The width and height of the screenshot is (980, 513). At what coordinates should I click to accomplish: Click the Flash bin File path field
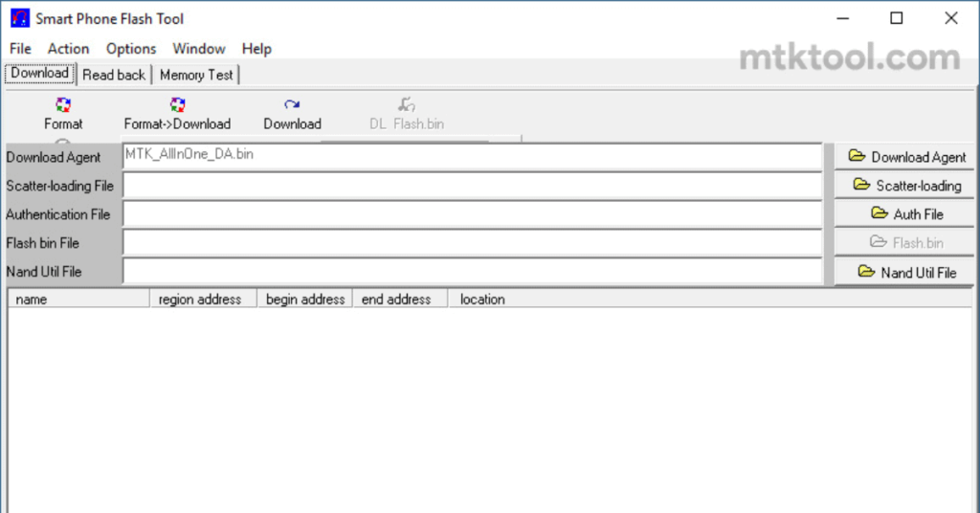pyautogui.click(x=473, y=242)
